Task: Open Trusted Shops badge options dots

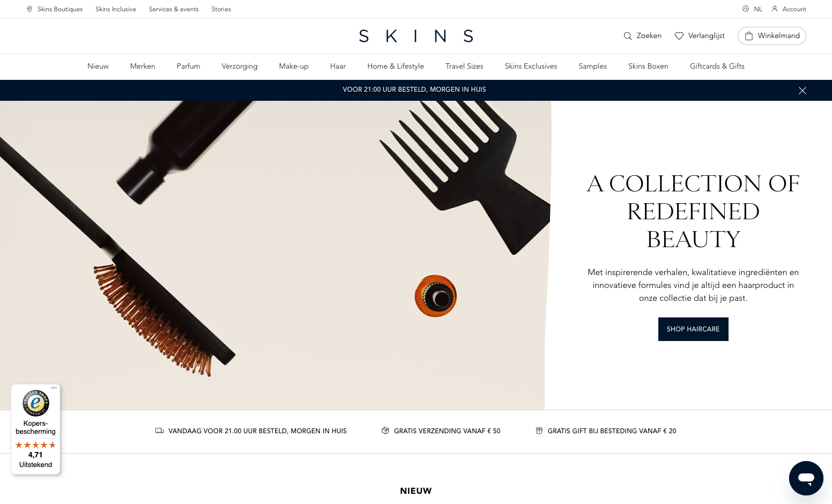Action: [x=54, y=388]
